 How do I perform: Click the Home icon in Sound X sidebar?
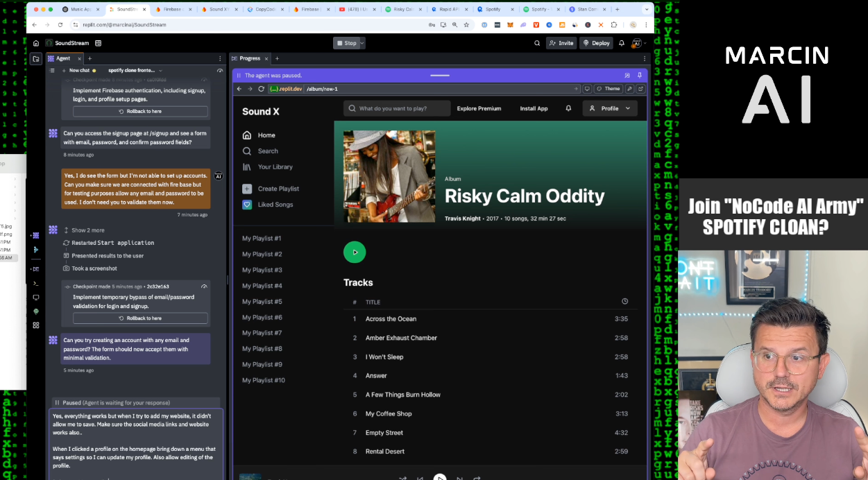pos(248,135)
